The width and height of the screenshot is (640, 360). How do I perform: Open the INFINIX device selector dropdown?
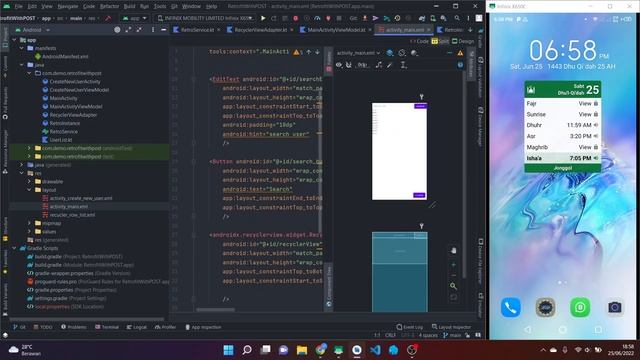(x=205, y=18)
